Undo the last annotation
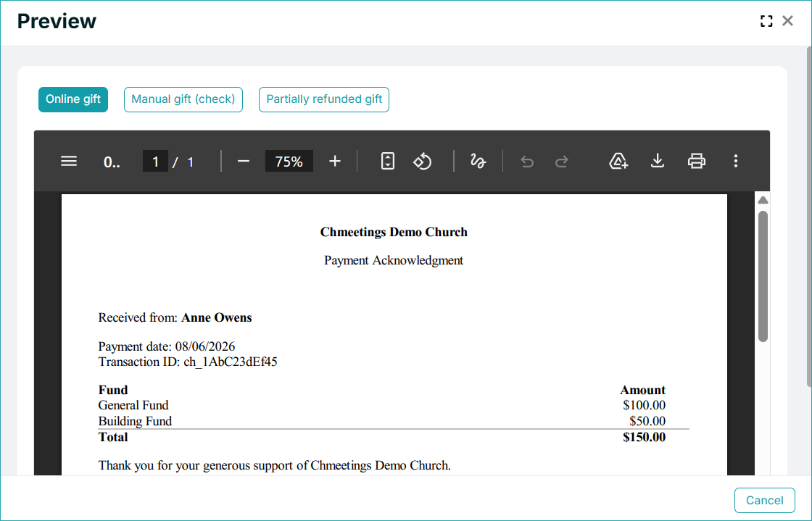The height and width of the screenshot is (521, 812). (527, 162)
